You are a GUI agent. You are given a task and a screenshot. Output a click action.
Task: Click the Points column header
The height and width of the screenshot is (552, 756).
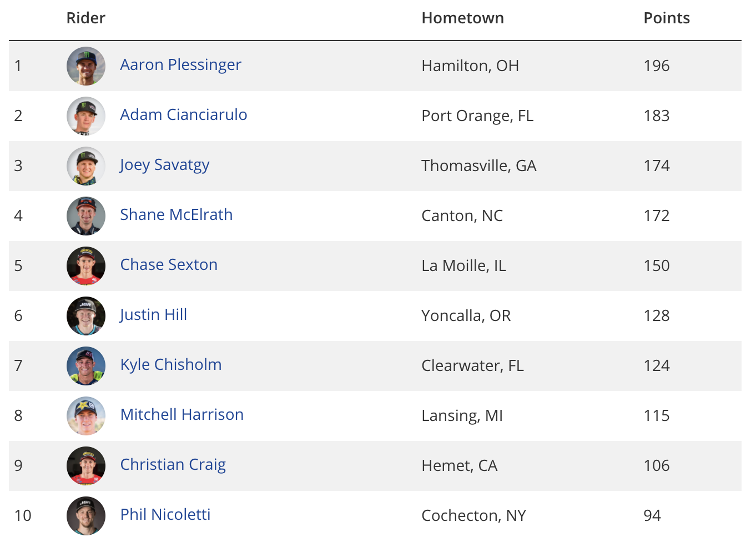667,18
